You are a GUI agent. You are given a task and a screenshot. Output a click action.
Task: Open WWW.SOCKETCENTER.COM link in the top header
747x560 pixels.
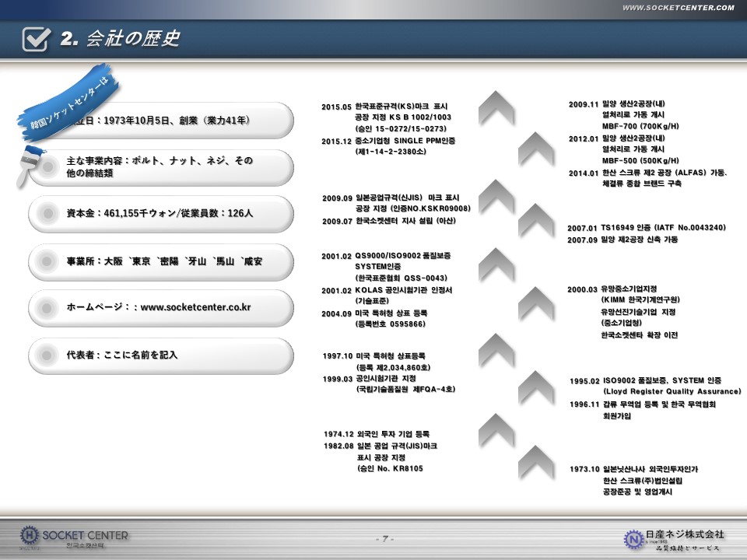point(678,8)
